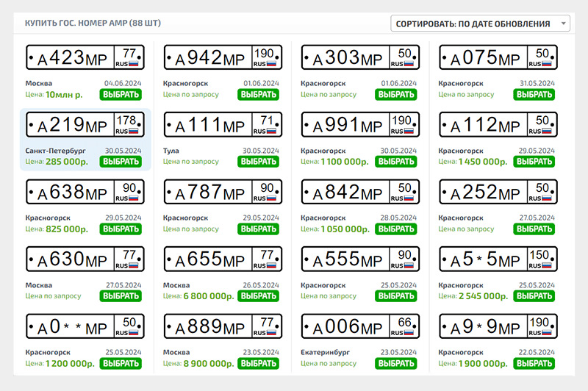
Task: Click ВЫБРАТЬ next to 8 900 000р. price
Action: pos(258,364)
